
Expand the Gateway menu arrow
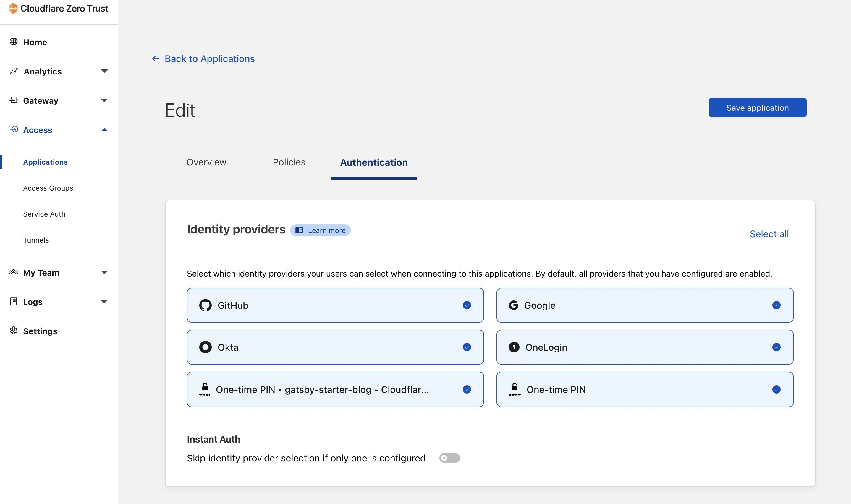[104, 100]
